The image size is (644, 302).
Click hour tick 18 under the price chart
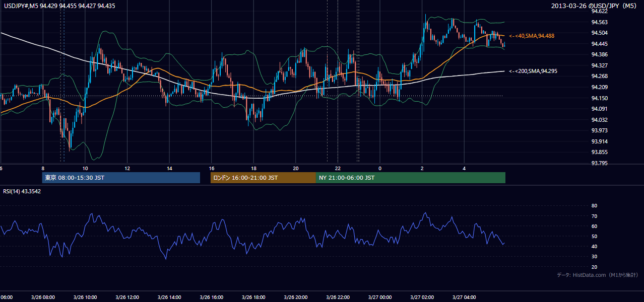tap(253, 168)
